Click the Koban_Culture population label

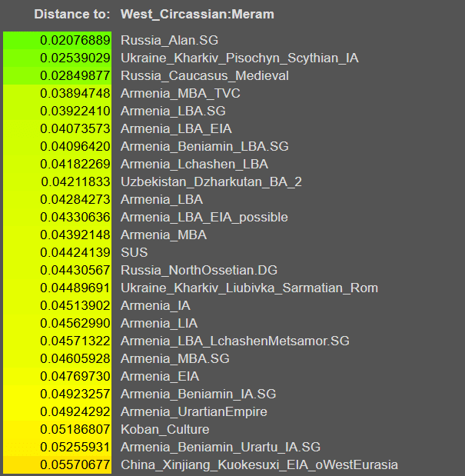click(x=164, y=429)
